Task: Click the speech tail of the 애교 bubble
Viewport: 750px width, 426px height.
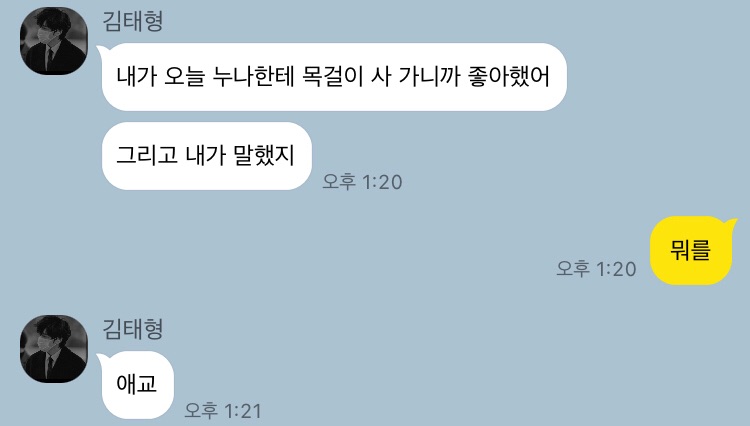Action: (x=102, y=357)
